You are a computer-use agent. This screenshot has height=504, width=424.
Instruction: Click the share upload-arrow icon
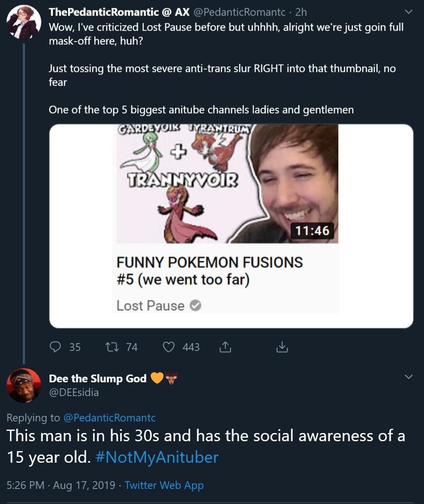[x=225, y=347]
